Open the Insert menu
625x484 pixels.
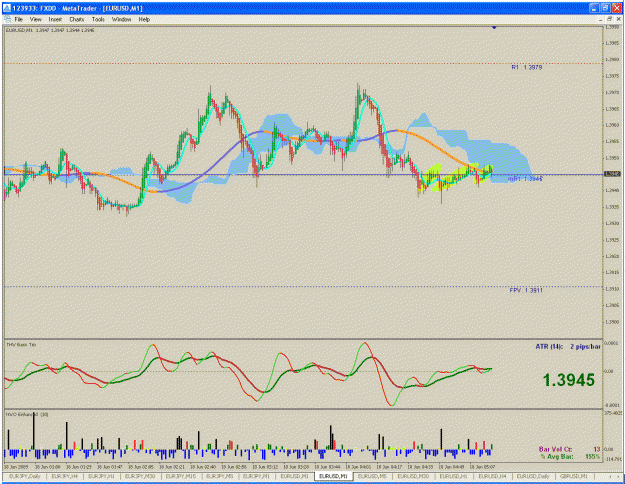(x=55, y=19)
